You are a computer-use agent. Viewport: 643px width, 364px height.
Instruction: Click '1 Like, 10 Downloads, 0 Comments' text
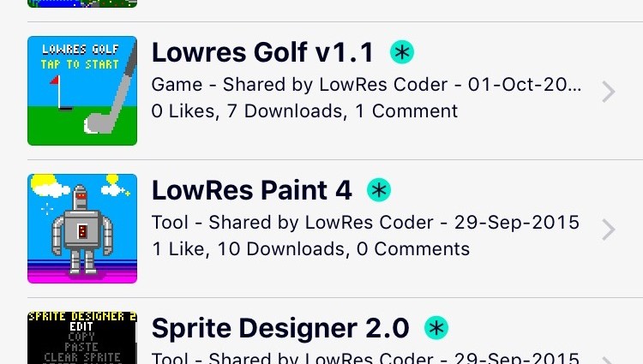(310, 249)
